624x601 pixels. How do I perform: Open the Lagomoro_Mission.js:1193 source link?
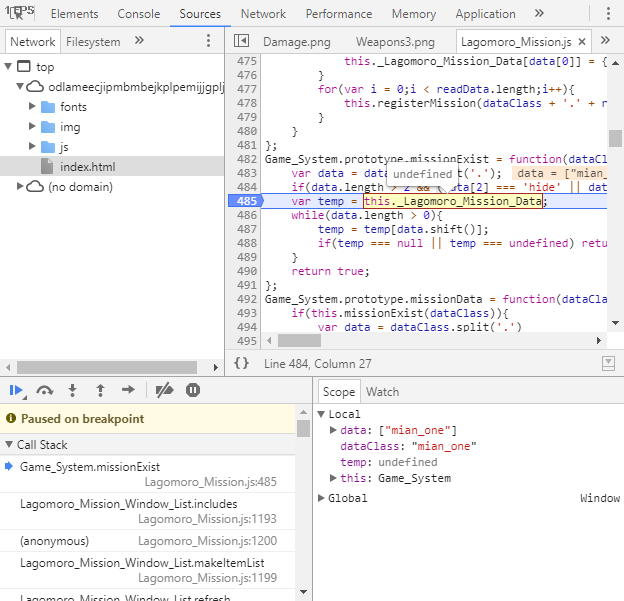point(207,519)
